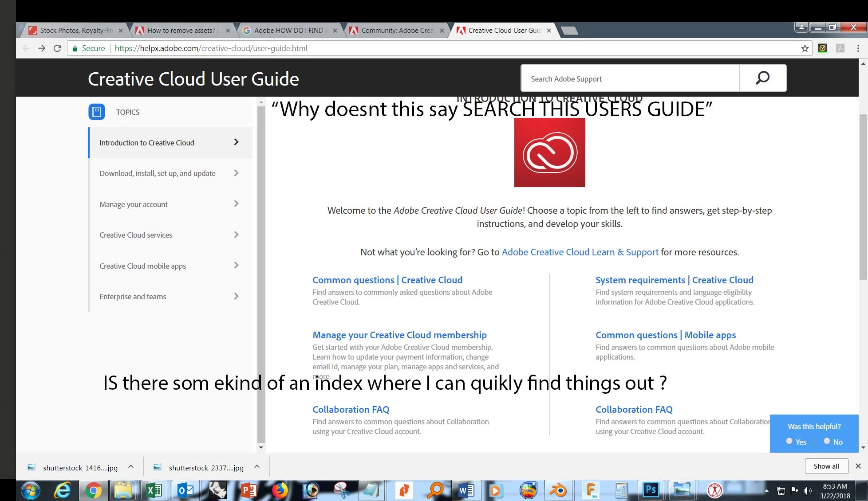Click the Topics book icon
Screen dimensions: 868x501
tap(96, 112)
